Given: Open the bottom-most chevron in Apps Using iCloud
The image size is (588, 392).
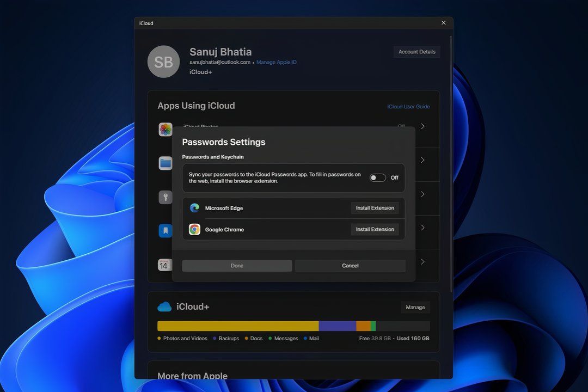Looking at the screenshot, I should [x=422, y=261].
